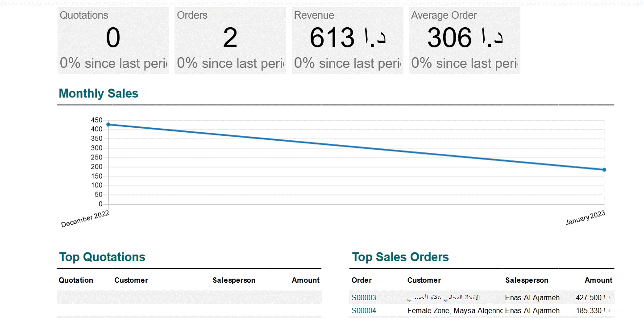Image resolution: width=644 pixels, height=318 pixels.
Task: Click the Order column header
Action: [x=361, y=280]
